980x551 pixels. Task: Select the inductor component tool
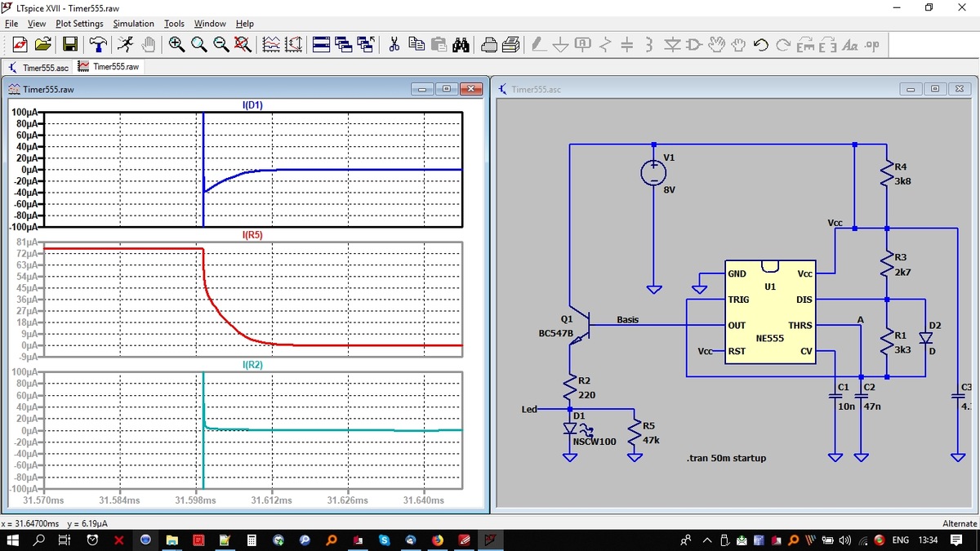649,44
